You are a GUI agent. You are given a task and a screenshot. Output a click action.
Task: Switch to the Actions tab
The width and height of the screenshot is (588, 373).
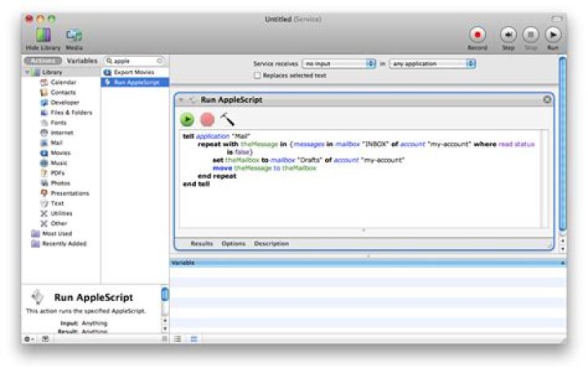pyautogui.click(x=42, y=60)
